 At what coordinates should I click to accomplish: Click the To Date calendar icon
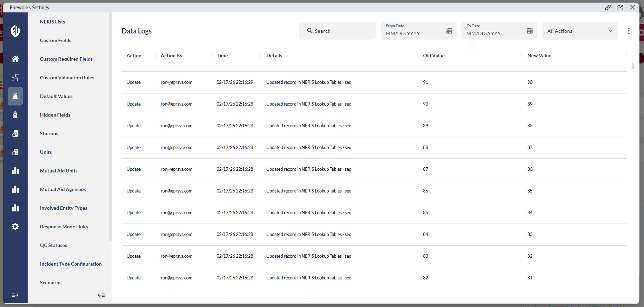[x=530, y=31]
